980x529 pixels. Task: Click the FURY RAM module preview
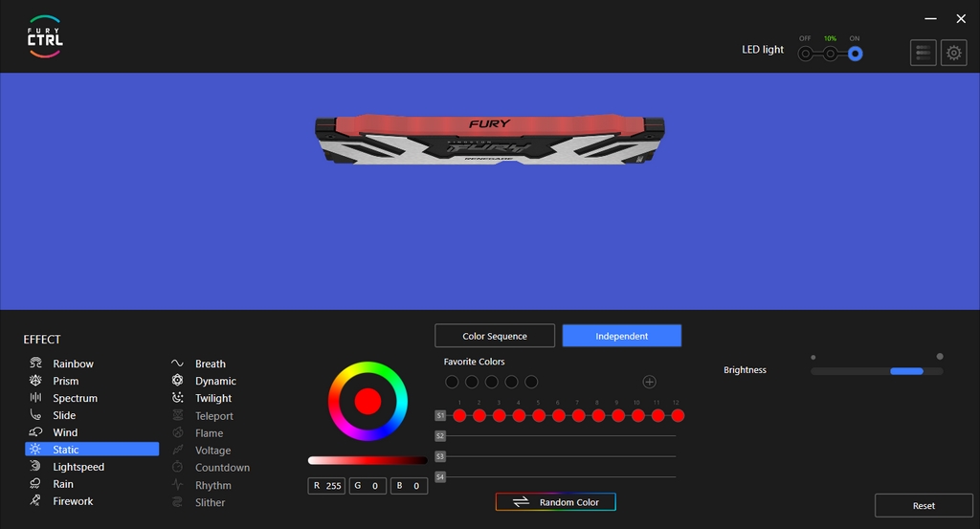click(x=489, y=140)
